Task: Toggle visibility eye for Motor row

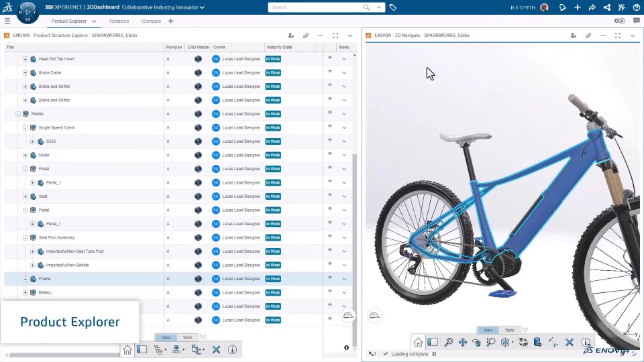Action: coord(330,154)
